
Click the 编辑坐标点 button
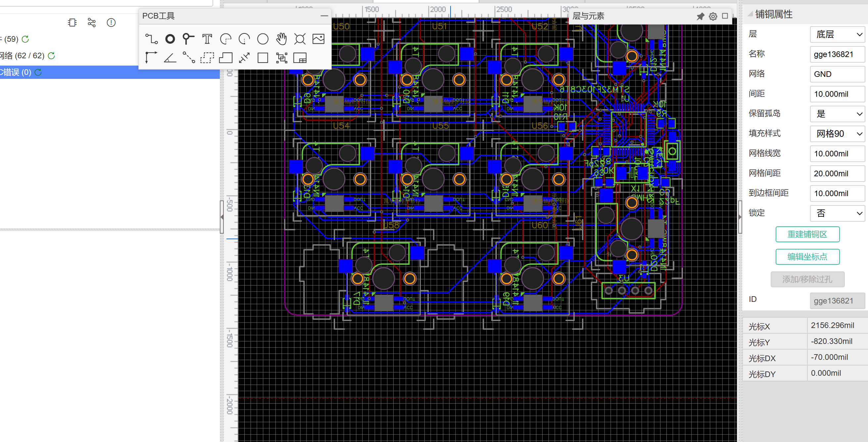click(x=807, y=257)
